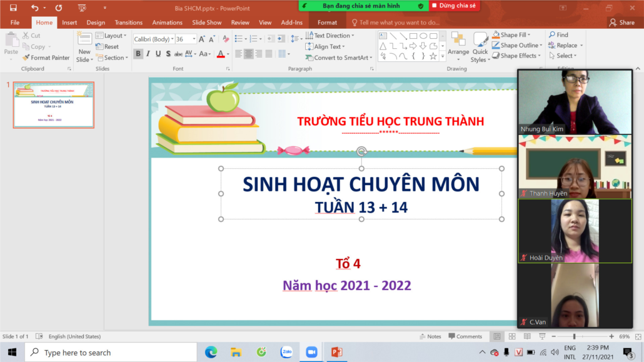This screenshot has width=644, height=362.
Task: Toggle Bold formatting
Action: pos(138,54)
